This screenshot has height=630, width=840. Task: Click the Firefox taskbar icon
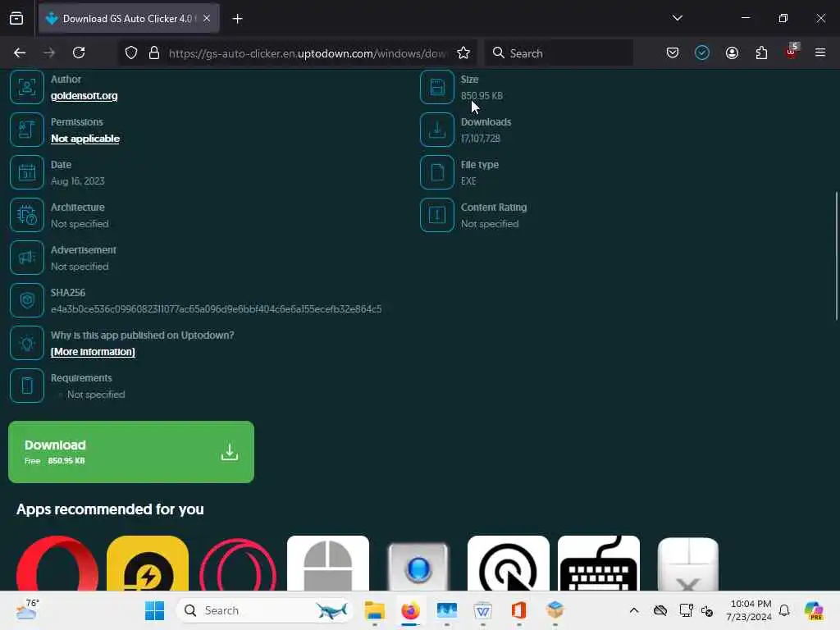410,610
